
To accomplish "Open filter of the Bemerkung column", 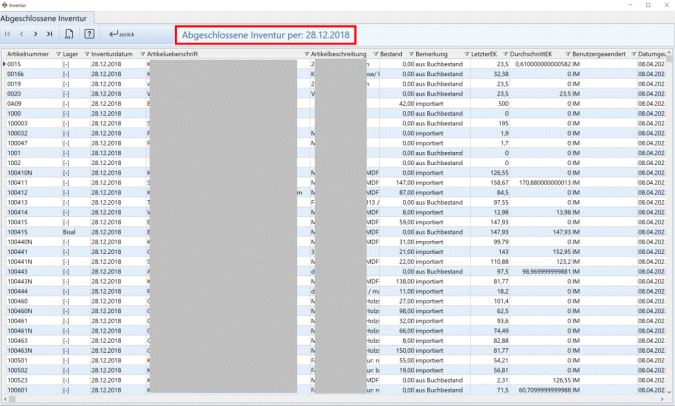I will coord(467,54).
